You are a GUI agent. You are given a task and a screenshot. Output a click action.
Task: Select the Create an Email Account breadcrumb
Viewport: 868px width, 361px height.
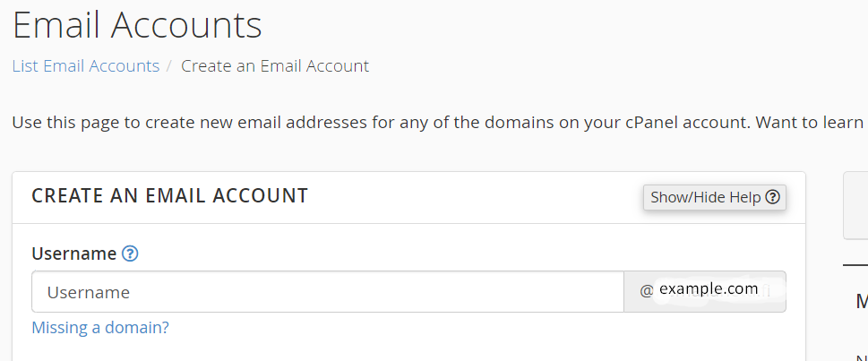(x=275, y=66)
